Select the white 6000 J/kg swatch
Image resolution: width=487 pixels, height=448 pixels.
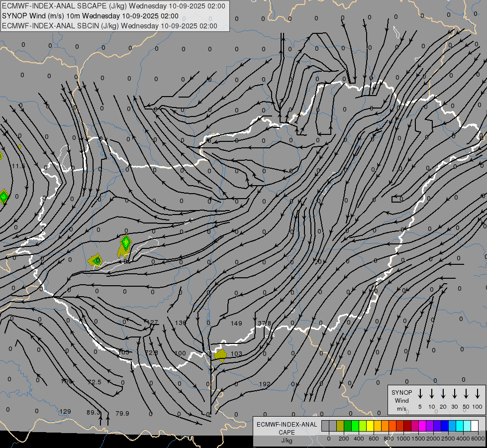[x=475, y=426]
